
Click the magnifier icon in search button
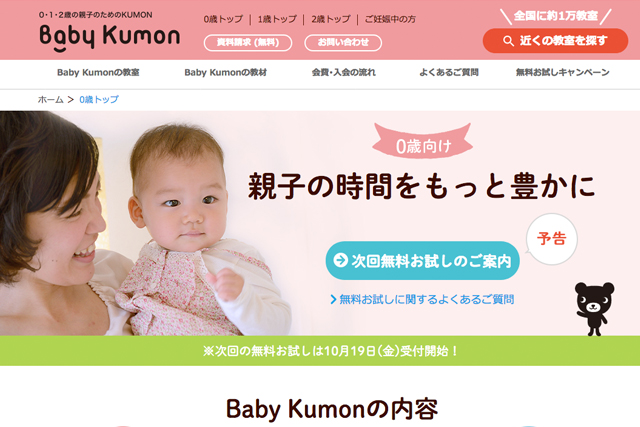508,41
